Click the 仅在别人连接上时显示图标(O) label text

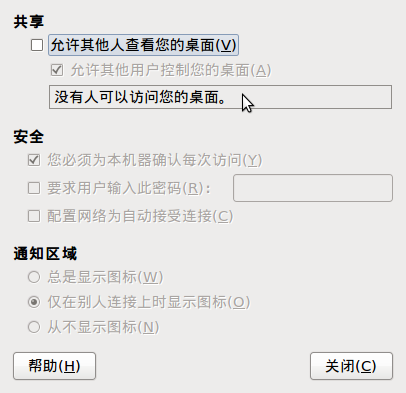149,302
